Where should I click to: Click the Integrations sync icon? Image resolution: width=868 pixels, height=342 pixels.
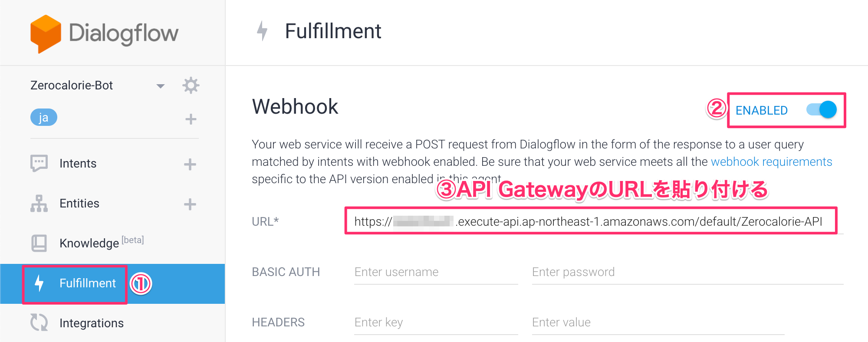click(39, 322)
